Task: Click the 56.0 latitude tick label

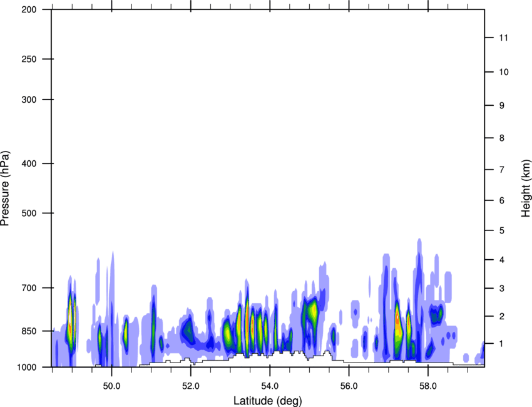Action: [x=349, y=386]
